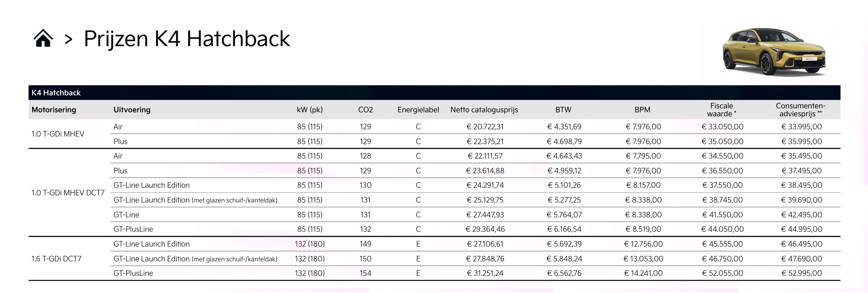Click the home icon

(x=43, y=38)
